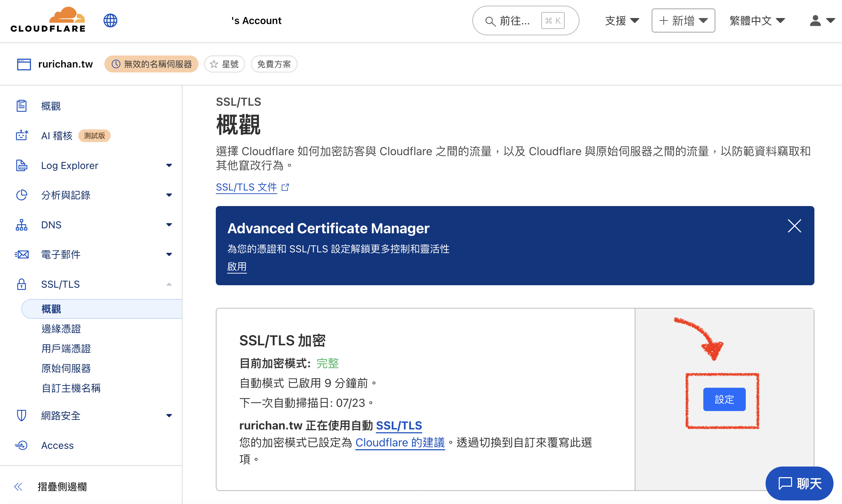Click the 免費方案 plan badge
This screenshot has width=842, height=504.
coord(274,64)
